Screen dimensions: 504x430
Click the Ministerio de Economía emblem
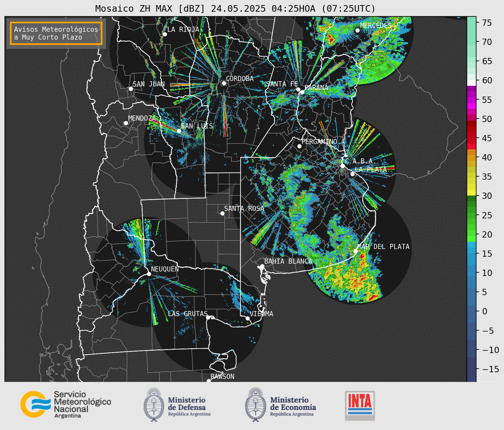[256, 405]
